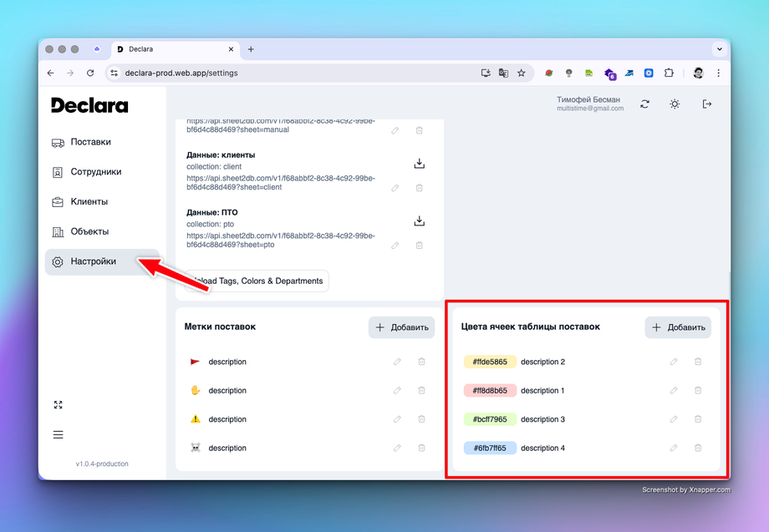Add new color in Цвета ячеек таблицы
769x532 pixels.
[678, 327]
